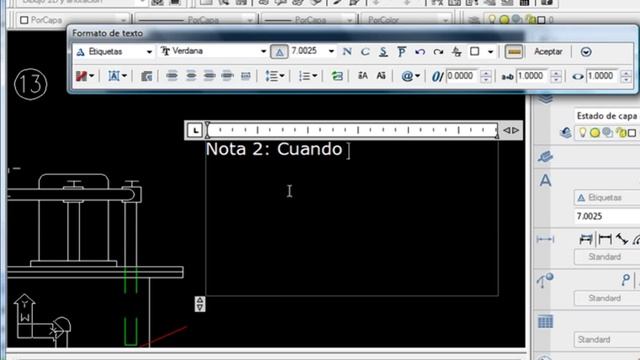The width and height of the screenshot is (640, 360).
Task: Open the multileader panel icon
Action: tap(545, 280)
